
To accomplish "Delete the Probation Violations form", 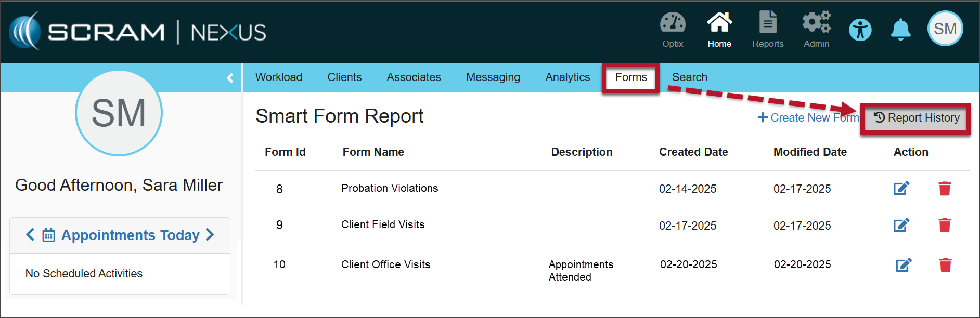I will [945, 188].
